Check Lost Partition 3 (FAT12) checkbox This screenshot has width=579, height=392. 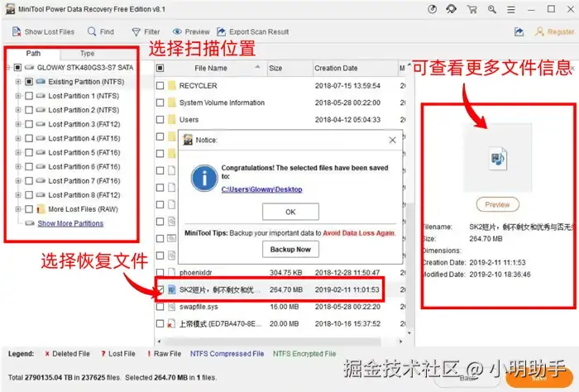pos(29,124)
